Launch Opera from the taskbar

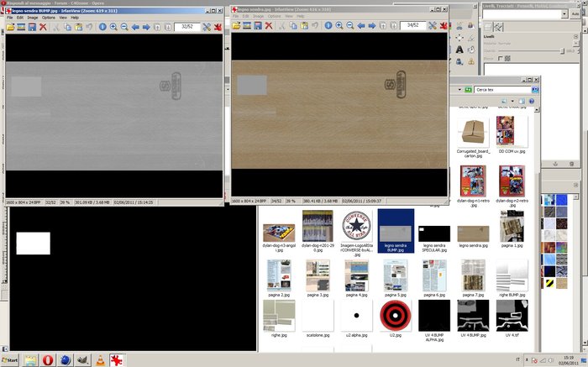click(x=48, y=360)
